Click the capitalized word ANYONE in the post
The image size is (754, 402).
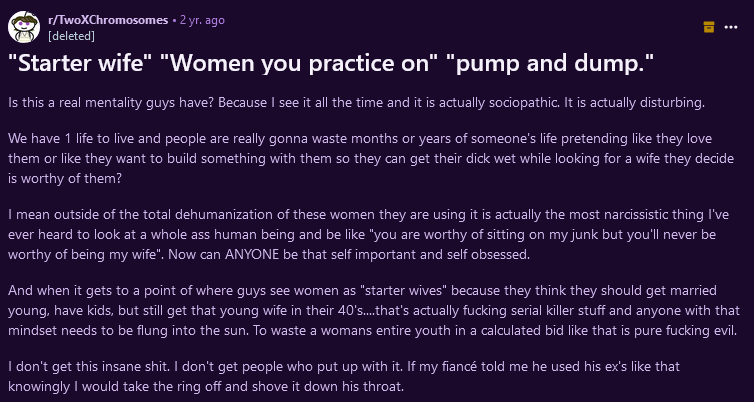pos(253,255)
